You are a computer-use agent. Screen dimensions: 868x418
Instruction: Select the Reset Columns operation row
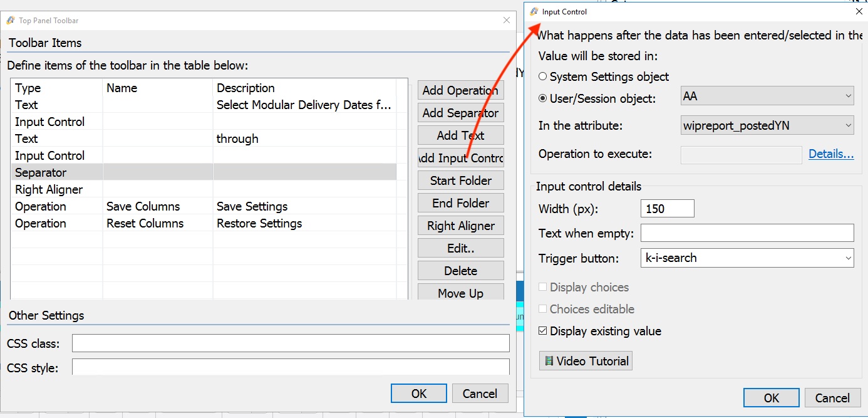(x=204, y=223)
